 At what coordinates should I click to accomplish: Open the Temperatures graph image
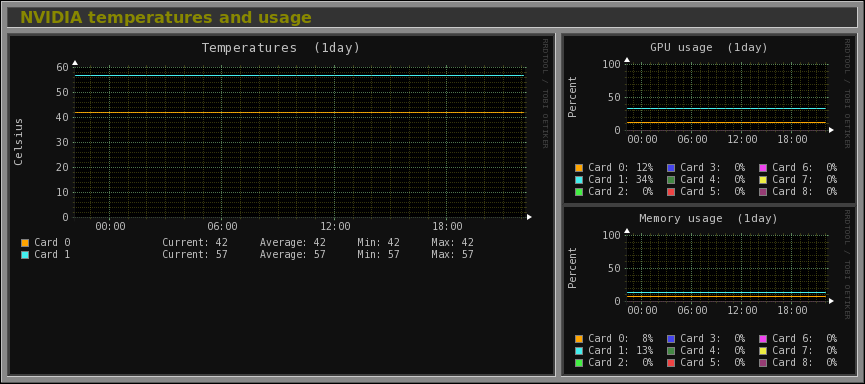point(281,205)
